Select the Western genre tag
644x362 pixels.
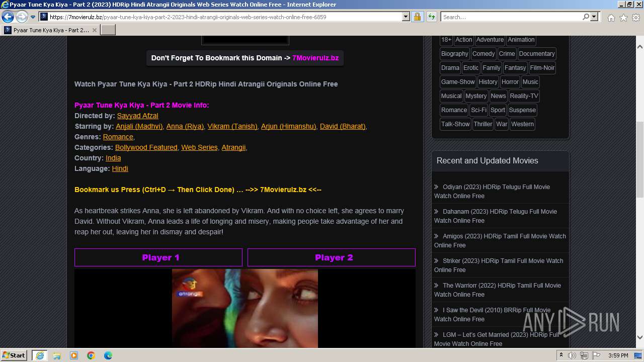click(523, 124)
